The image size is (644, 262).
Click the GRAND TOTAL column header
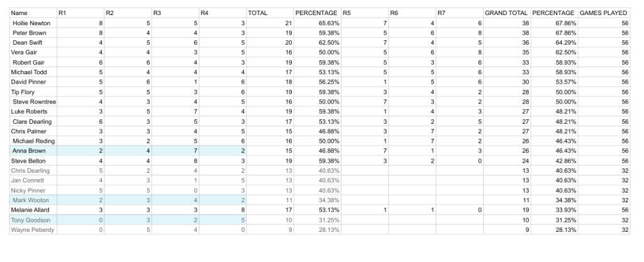click(x=506, y=13)
